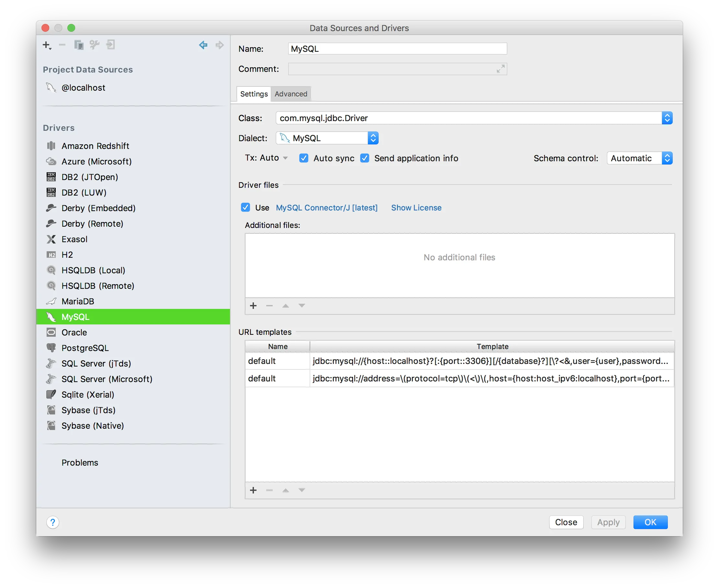Select PostgreSQL driver in the list
Viewport: 719px width, 588px height.
pyautogui.click(x=85, y=348)
